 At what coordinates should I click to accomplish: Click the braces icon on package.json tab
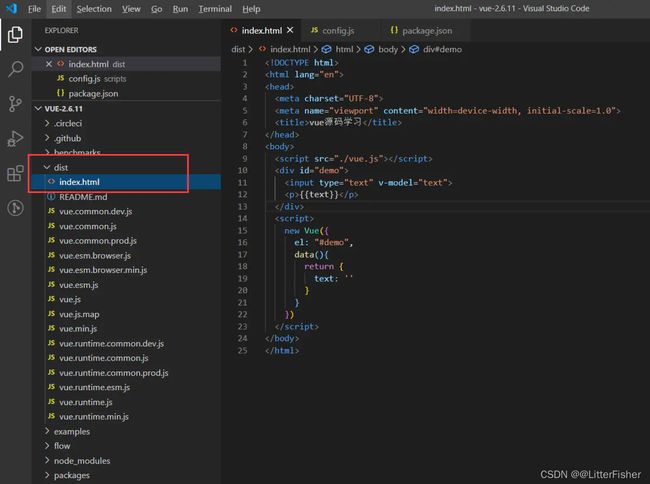394,30
